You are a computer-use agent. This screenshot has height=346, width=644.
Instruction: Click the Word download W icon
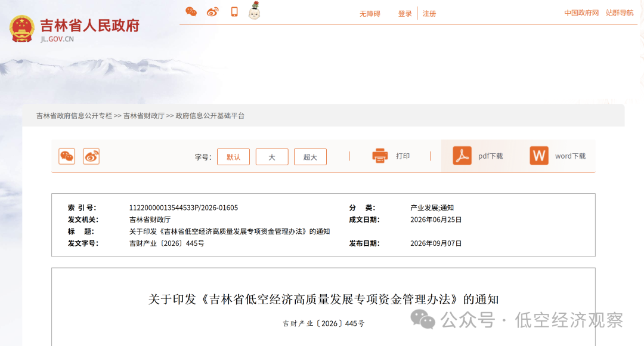pyautogui.click(x=539, y=156)
